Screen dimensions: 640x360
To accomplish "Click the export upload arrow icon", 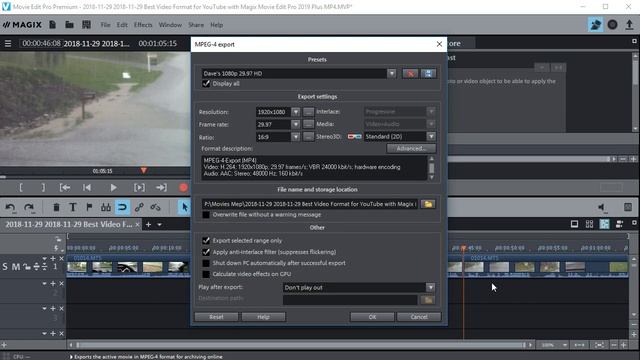I will point(629,25).
